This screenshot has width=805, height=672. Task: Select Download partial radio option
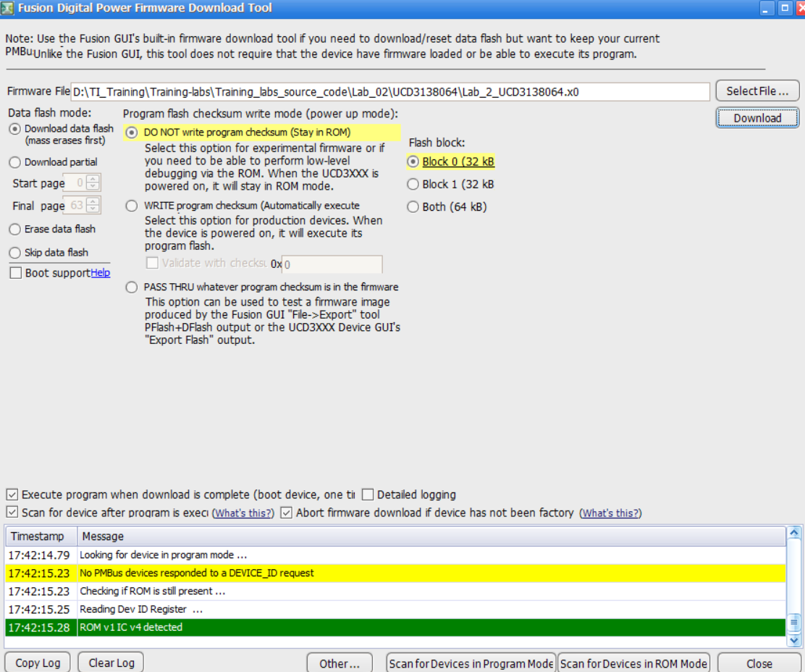[x=15, y=162]
